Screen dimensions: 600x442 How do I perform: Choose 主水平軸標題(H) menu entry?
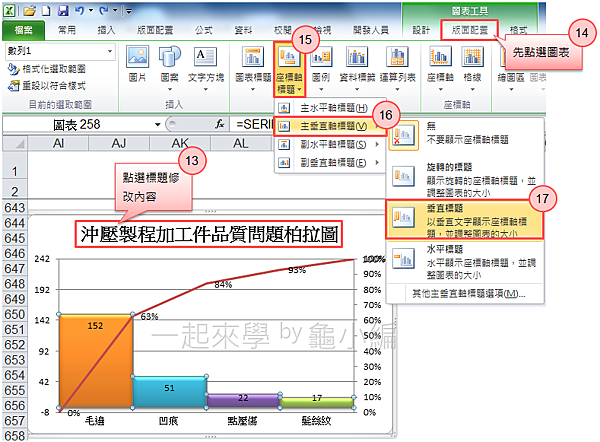[330, 108]
